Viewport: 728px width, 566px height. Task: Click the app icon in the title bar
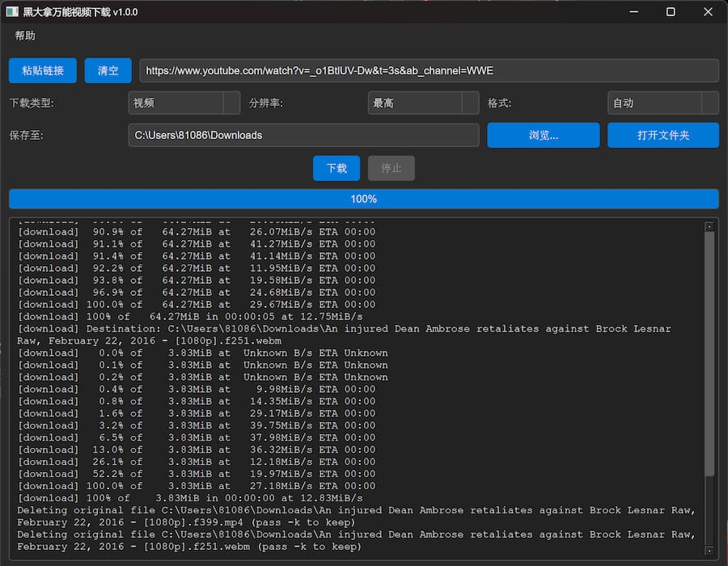[x=12, y=12]
